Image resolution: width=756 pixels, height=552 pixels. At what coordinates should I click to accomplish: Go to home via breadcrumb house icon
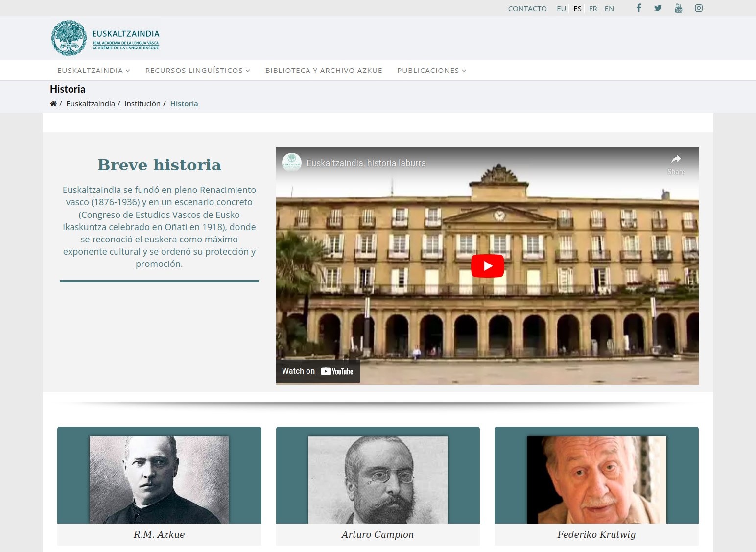pyautogui.click(x=53, y=104)
